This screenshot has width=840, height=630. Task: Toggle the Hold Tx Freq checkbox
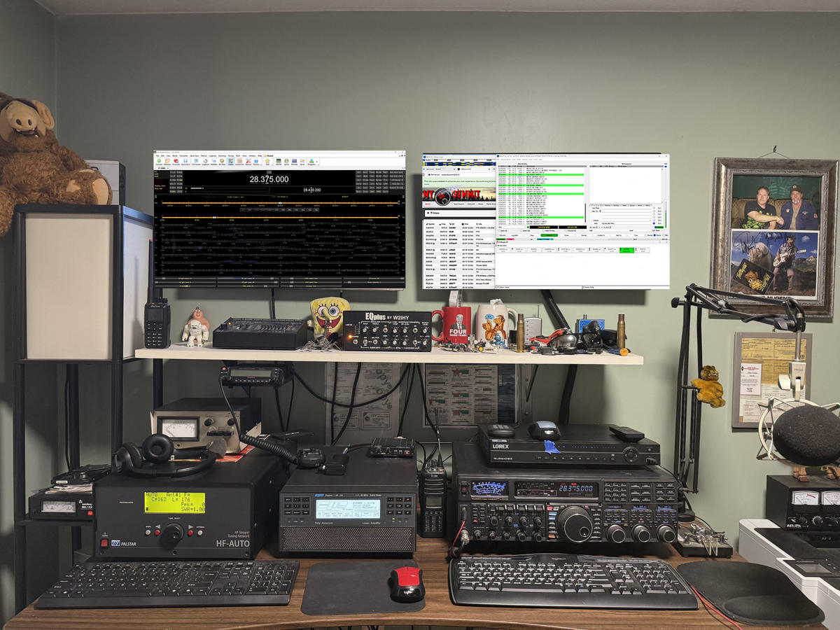[544, 230]
